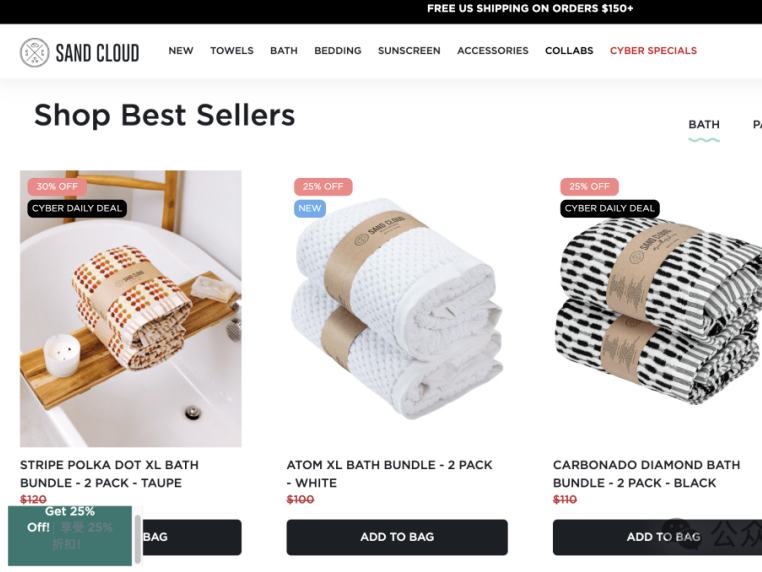Select SUNSCREEN in the top navigation

pyautogui.click(x=409, y=51)
